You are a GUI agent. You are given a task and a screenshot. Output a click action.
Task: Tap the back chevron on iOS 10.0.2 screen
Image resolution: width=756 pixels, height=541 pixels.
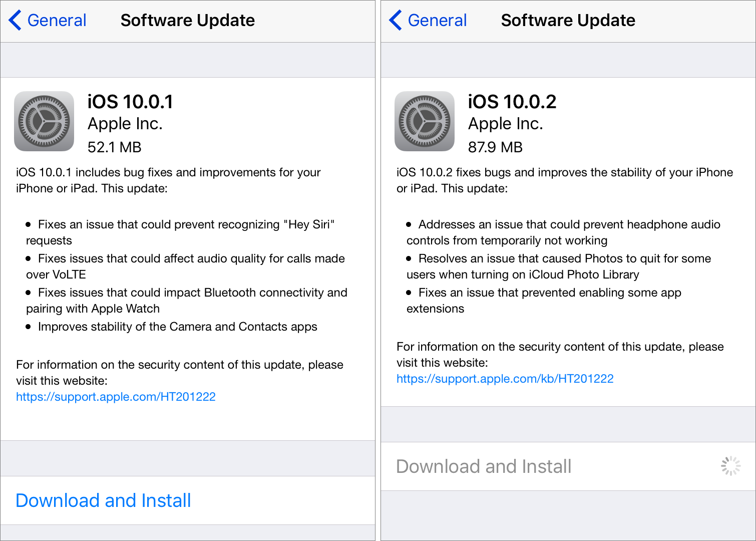pos(396,21)
